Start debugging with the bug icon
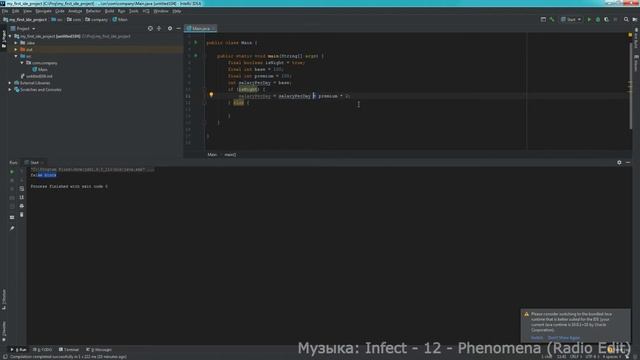The height and width of the screenshot is (360, 640). pos(598,20)
